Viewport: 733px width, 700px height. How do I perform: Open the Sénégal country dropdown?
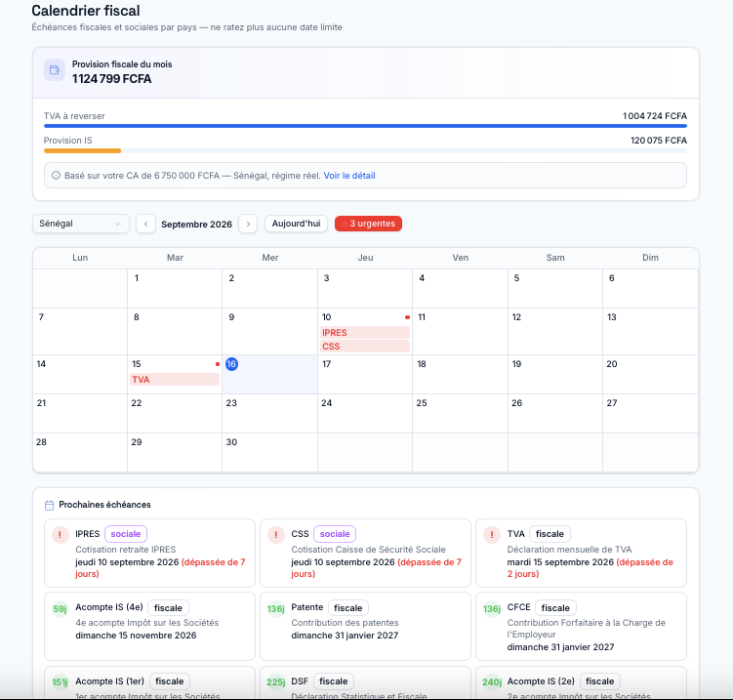(x=80, y=224)
